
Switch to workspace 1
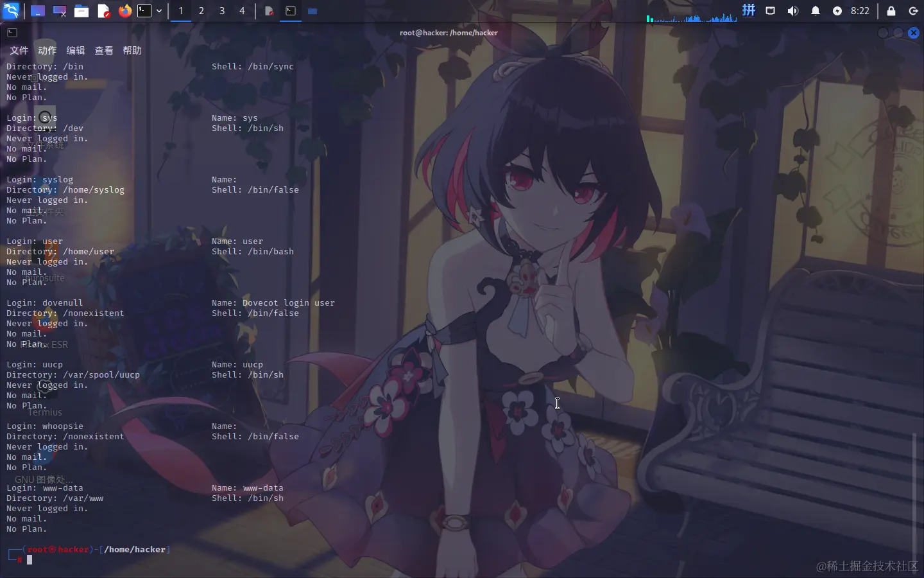pyautogui.click(x=181, y=11)
